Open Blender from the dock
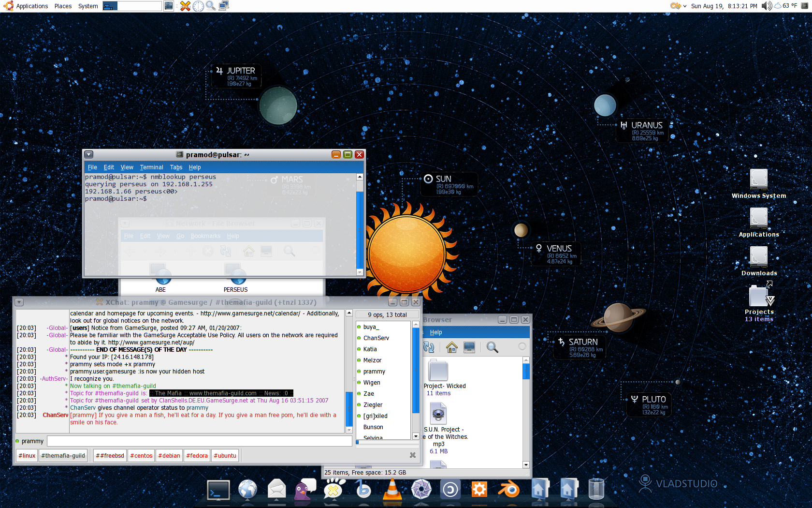Viewport: 812px width, 508px height. pos(508,490)
